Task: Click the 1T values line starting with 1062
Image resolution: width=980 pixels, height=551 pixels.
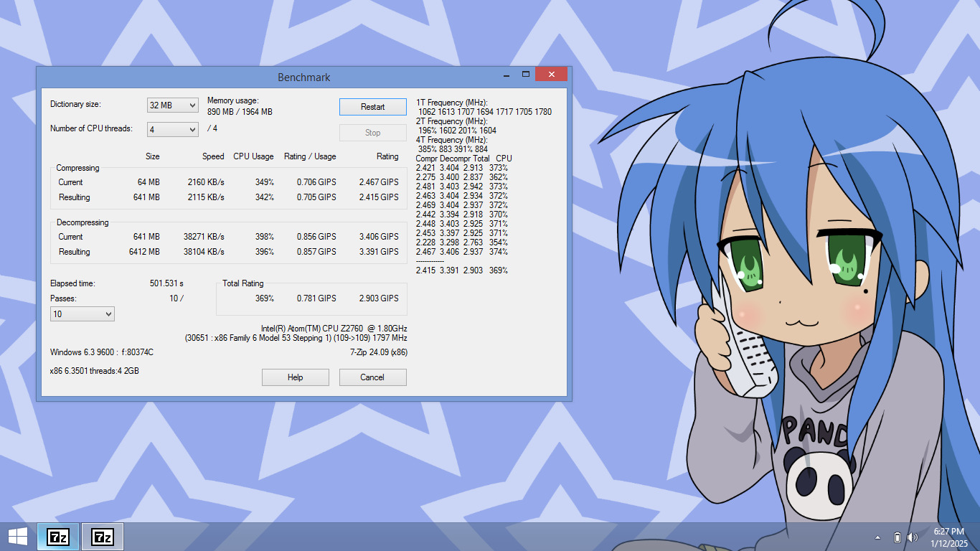Action: point(485,112)
